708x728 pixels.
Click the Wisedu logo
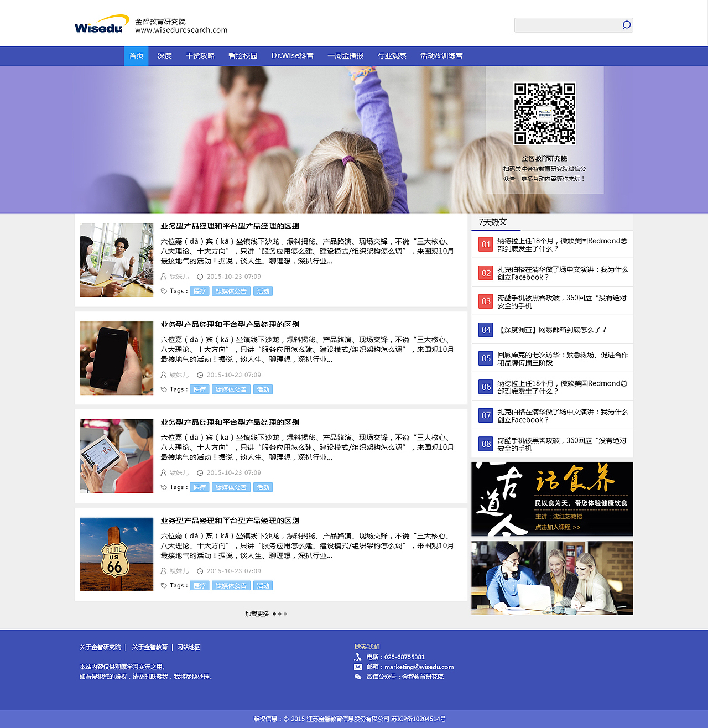(102, 24)
